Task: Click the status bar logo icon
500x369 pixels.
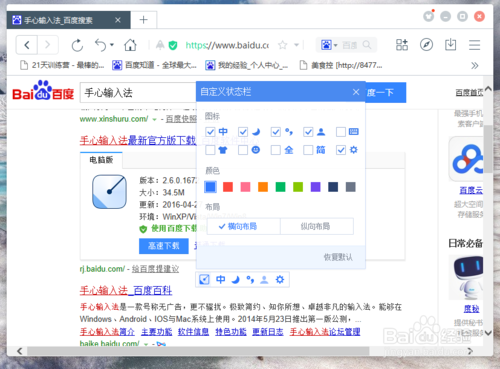Action: tap(204, 279)
